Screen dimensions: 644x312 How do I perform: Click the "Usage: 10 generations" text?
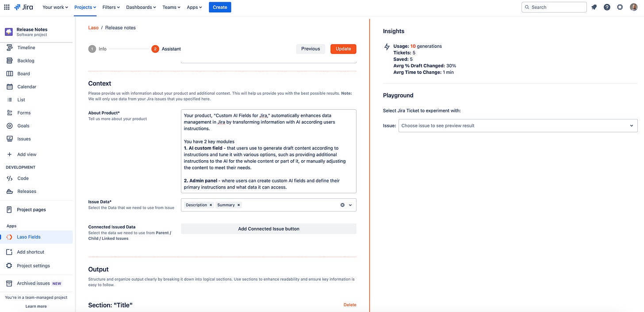[x=418, y=46]
